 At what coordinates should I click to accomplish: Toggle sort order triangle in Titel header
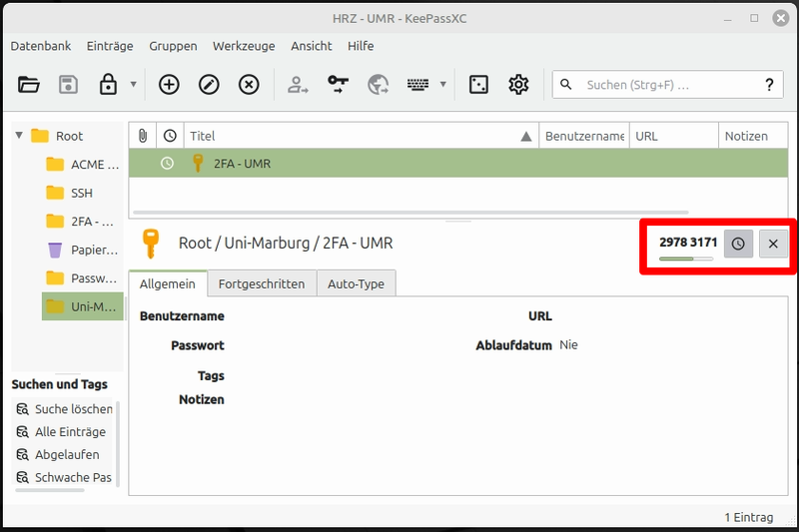click(526, 137)
